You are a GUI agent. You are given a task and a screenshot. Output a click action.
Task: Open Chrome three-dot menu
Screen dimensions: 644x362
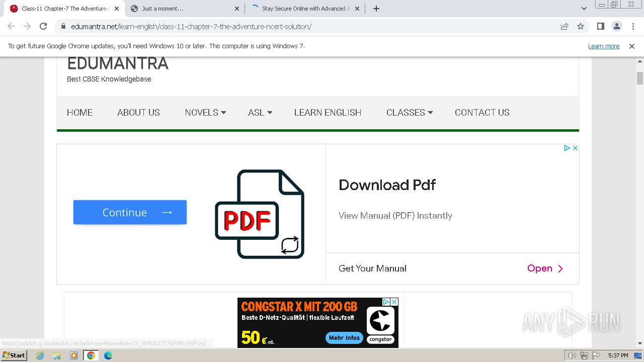coord(632,26)
